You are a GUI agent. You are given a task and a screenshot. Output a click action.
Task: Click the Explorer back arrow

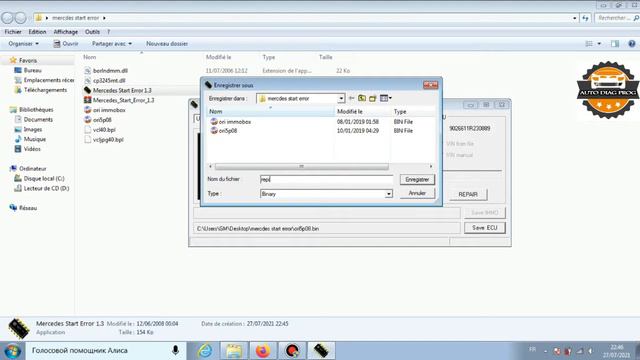point(7,18)
